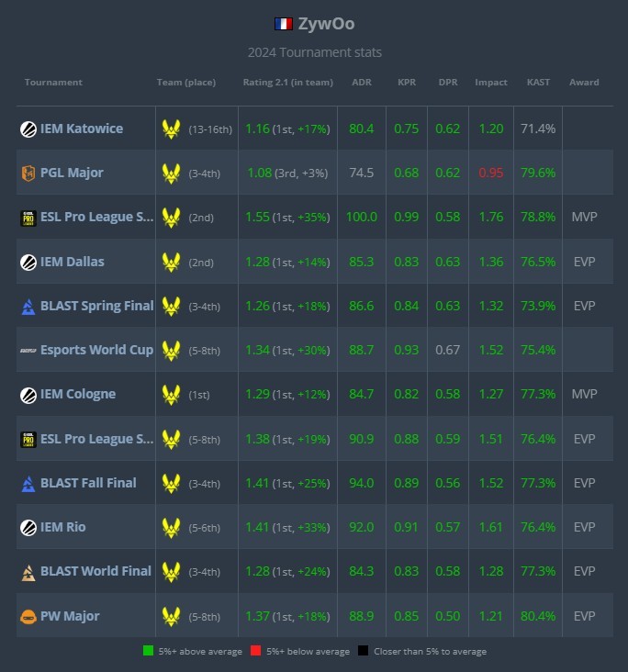The width and height of the screenshot is (628, 672).
Task: Click the green 5%+ above average swatch
Action: click(148, 652)
